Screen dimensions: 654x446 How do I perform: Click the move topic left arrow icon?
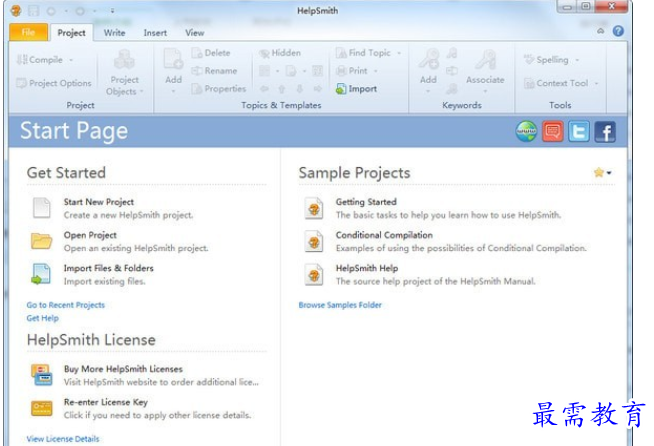click(264, 88)
